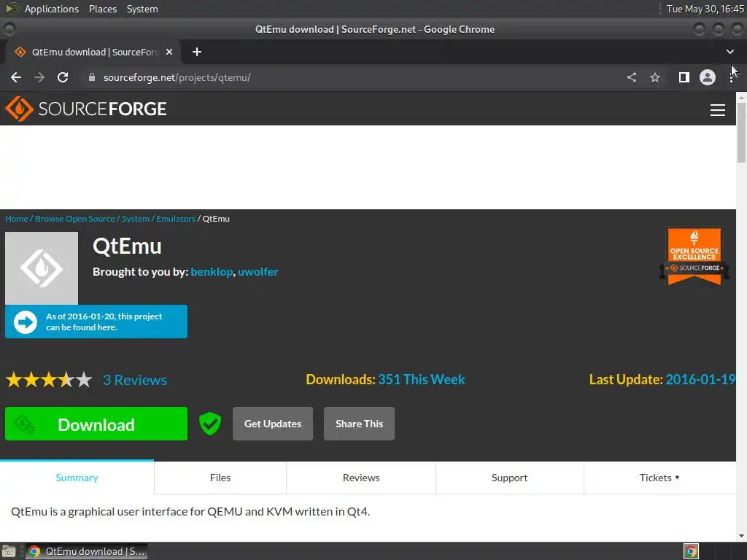Open Chrome's three-dot menu
747x560 pixels.
point(731,77)
